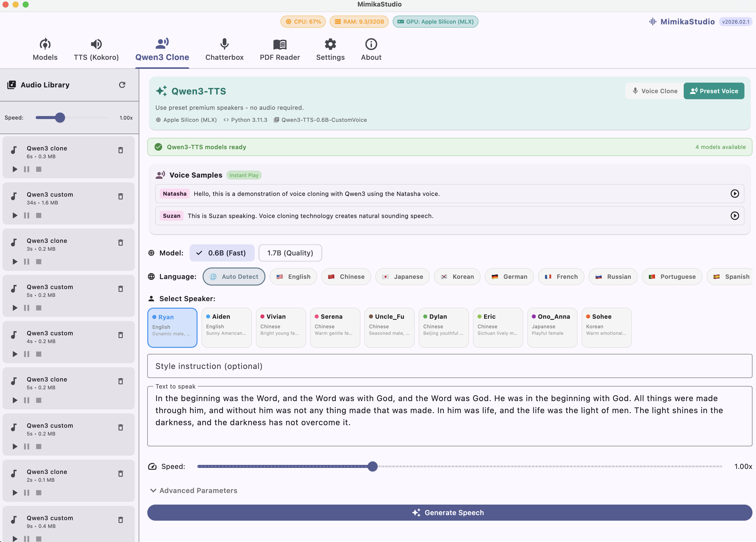The height and width of the screenshot is (542, 756).
Task: Click Generate Speech button
Action: pyautogui.click(x=449, y=513)
